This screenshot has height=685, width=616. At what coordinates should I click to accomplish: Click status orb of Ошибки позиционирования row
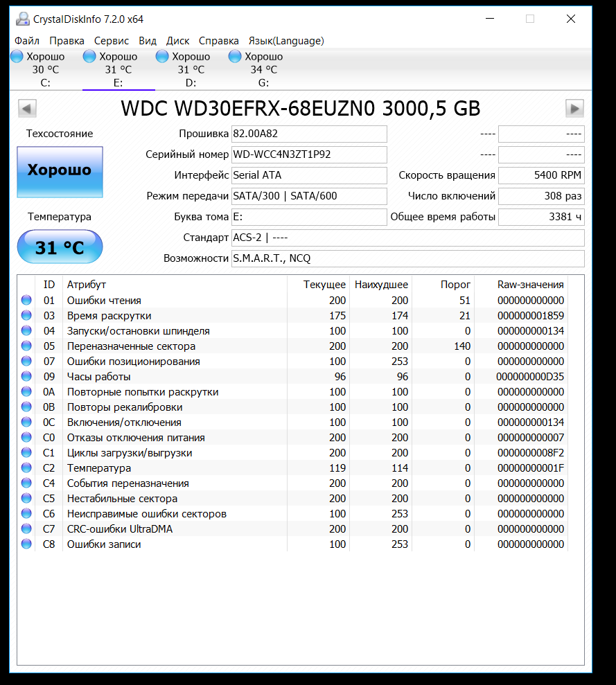(26, 362)
